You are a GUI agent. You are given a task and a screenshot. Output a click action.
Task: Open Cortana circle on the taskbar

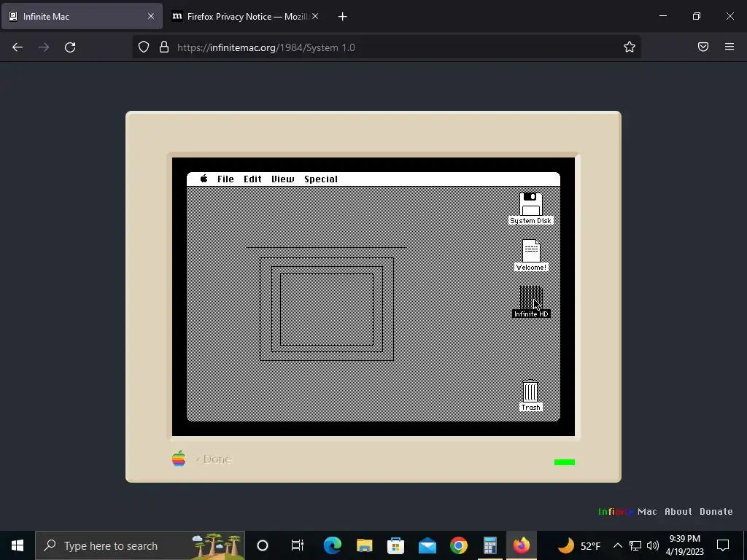pyautogui.click(x=263, y=545)
